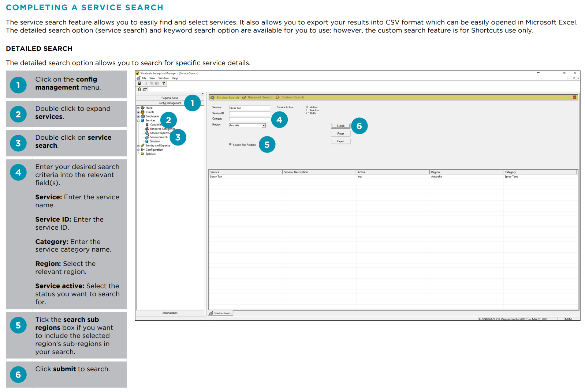Expand the Sundry and Expense node
Image resolution: width=585 pixels, height=392 pixels.
point(138,146)
